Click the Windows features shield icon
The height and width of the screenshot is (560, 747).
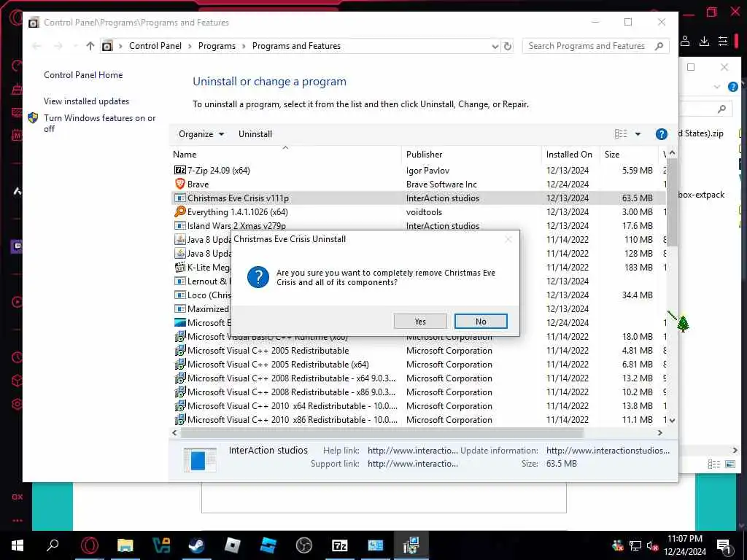[33, 117]
